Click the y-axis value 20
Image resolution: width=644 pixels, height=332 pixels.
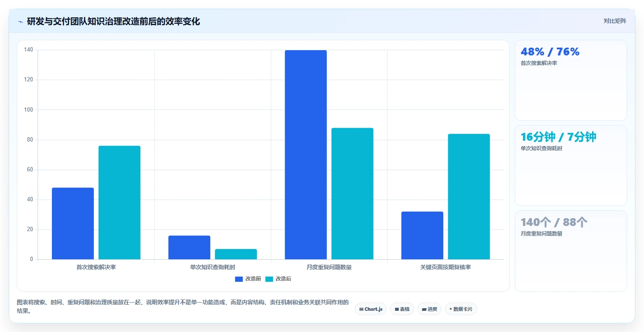pyautogui.click(x=30, y=229)
